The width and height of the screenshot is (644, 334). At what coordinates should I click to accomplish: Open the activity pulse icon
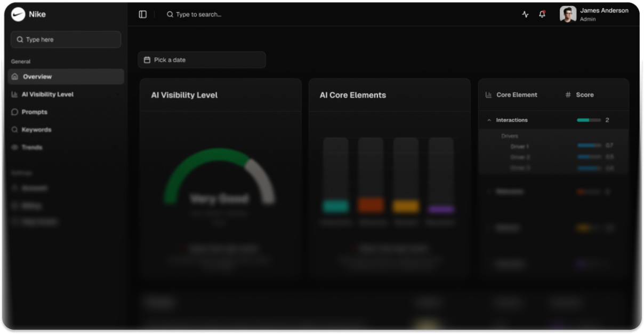tap(525, 14)
